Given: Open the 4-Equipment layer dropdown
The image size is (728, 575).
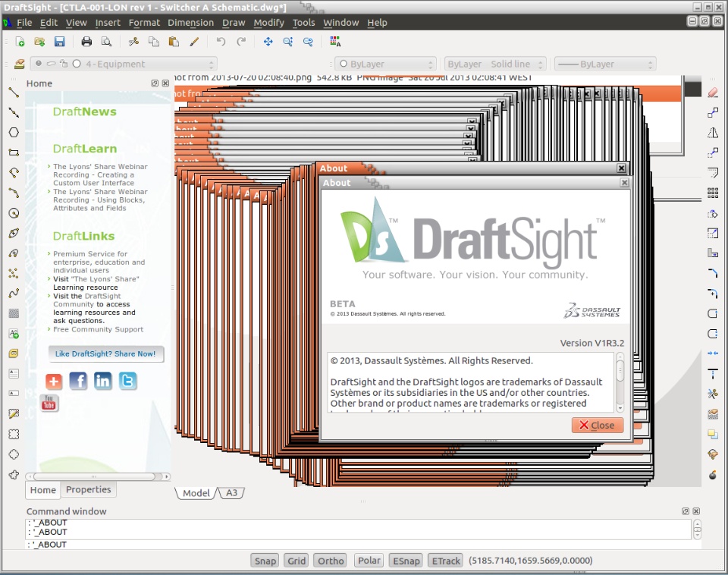Looking at the screenshot, I should (124, 64).
